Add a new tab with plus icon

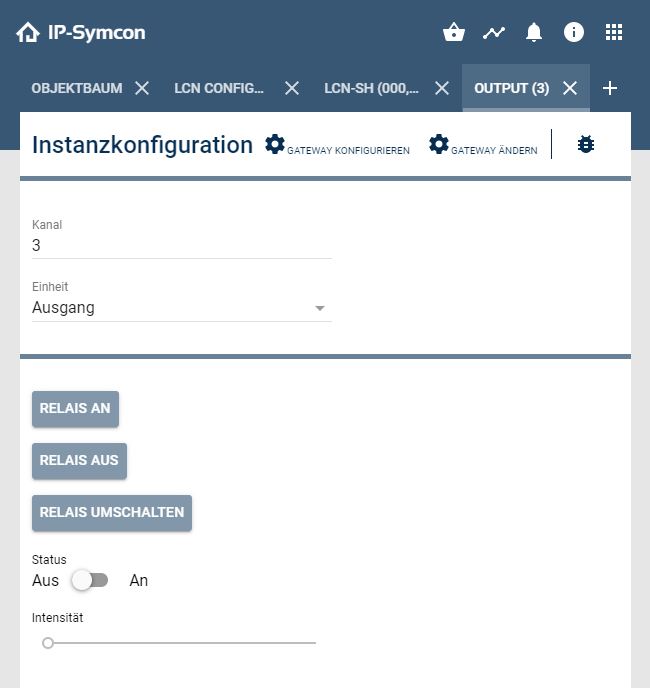[x=610, y=88]
